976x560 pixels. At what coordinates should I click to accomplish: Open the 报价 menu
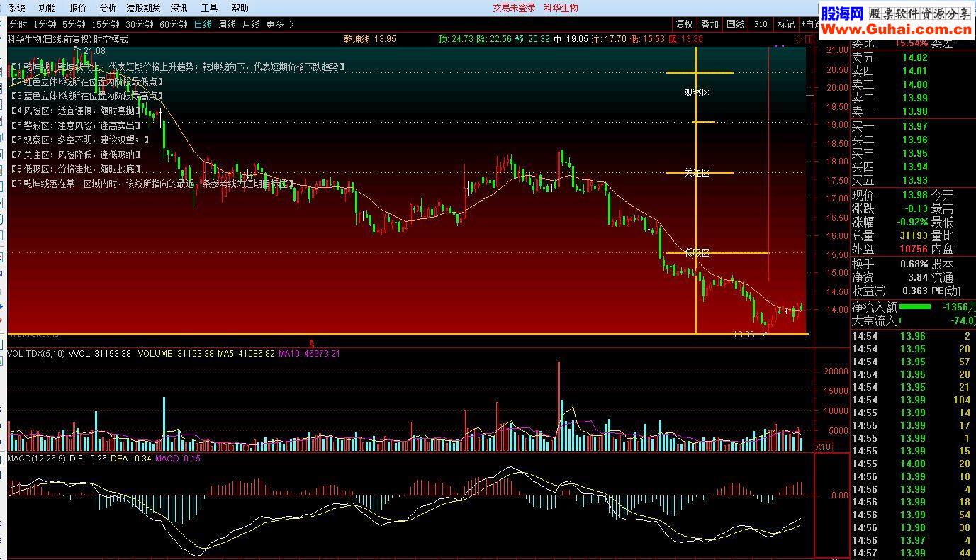[77, 8]
